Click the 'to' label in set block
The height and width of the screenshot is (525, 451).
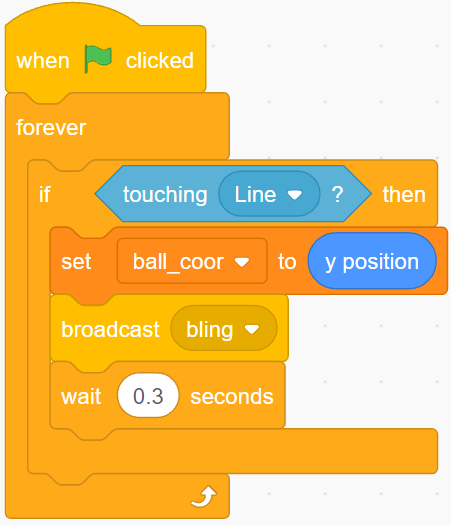pyautogui.click(x=287, y=261)
